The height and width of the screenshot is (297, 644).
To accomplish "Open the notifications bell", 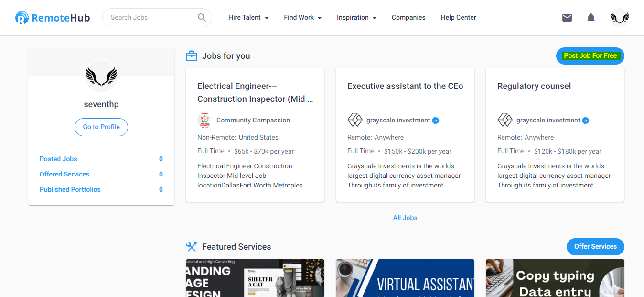I will click(x=591, y=18).
